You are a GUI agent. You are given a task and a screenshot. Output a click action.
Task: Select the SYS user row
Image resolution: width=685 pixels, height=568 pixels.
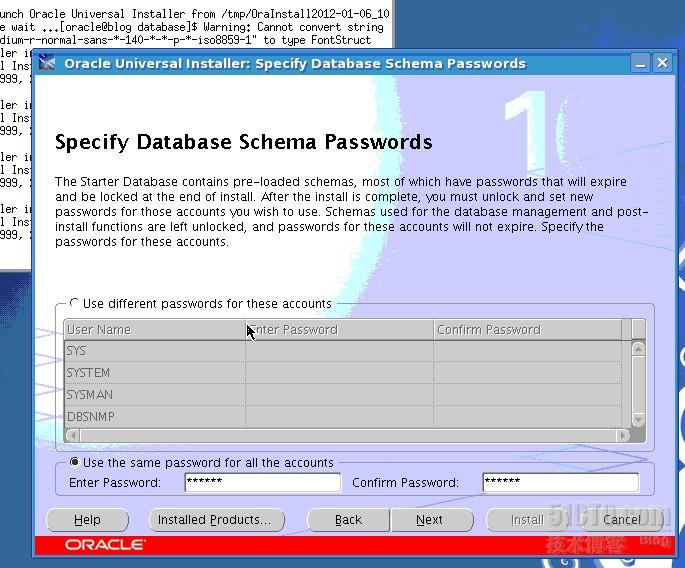(343, 351)
